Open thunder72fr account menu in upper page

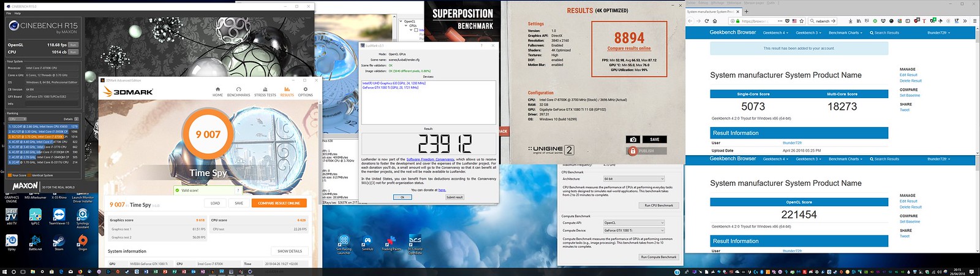(x=938, y=33)
